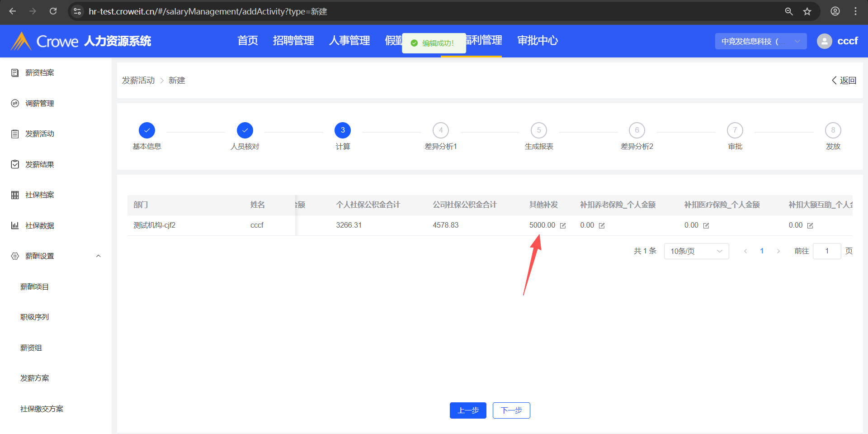
Task: Open the 10条/页 page size dropdown
Action: pos(696,251)
